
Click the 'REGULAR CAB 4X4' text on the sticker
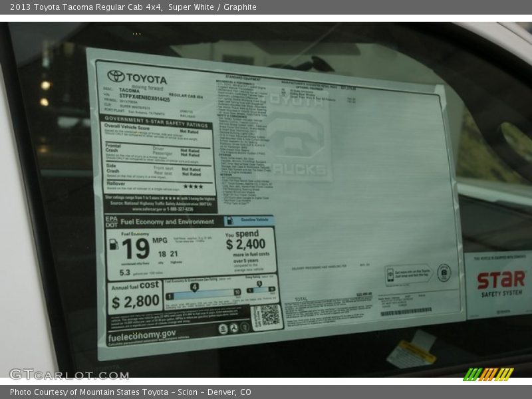(x=186, y=96)
